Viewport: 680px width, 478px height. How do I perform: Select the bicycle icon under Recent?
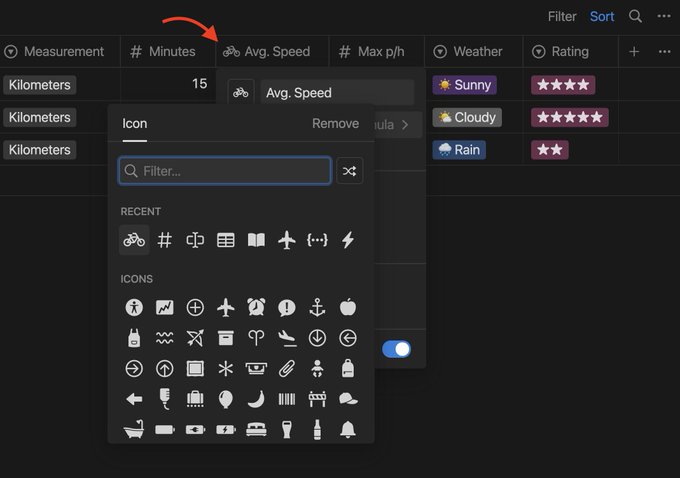point(134,239)
